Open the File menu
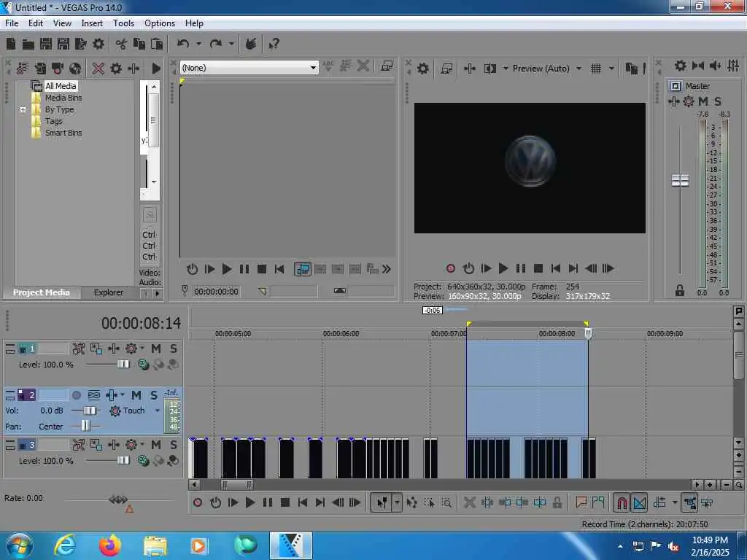 pos(12,23)
